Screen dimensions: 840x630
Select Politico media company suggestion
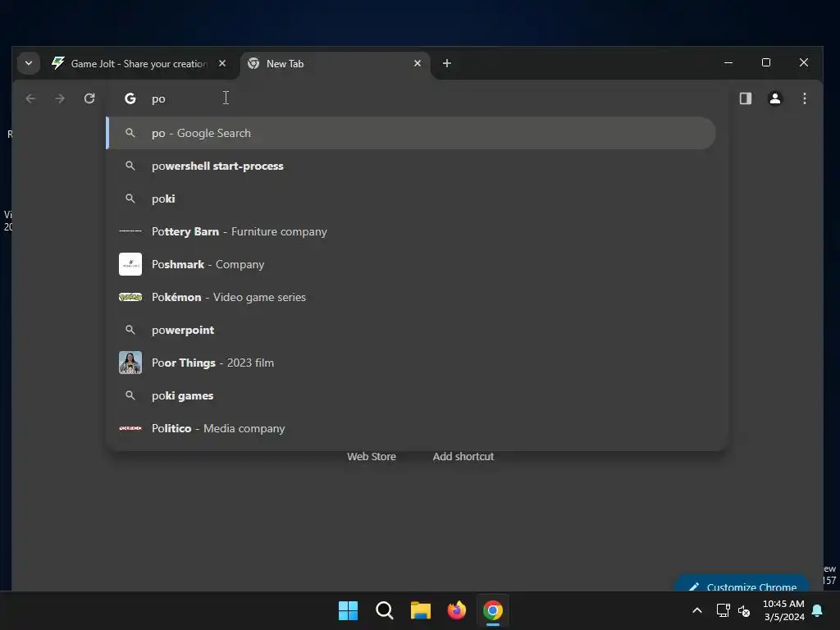[x=411, y=428]
